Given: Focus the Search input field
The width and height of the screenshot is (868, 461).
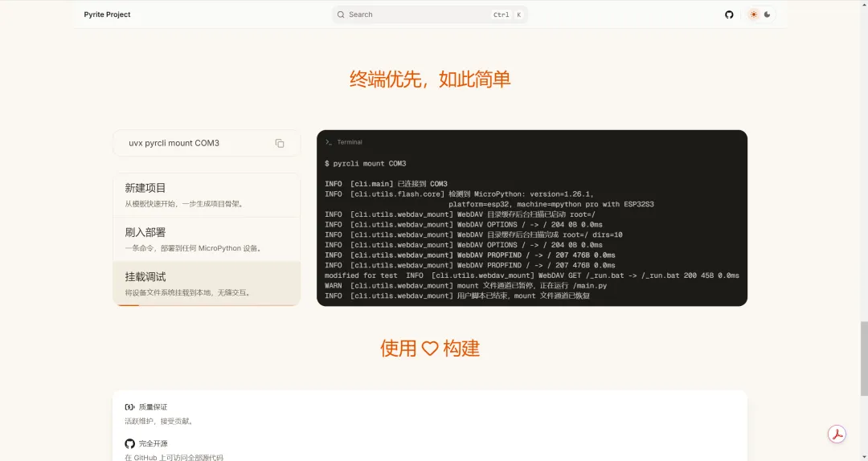Looking at the screenshot, I should (429, 14).
